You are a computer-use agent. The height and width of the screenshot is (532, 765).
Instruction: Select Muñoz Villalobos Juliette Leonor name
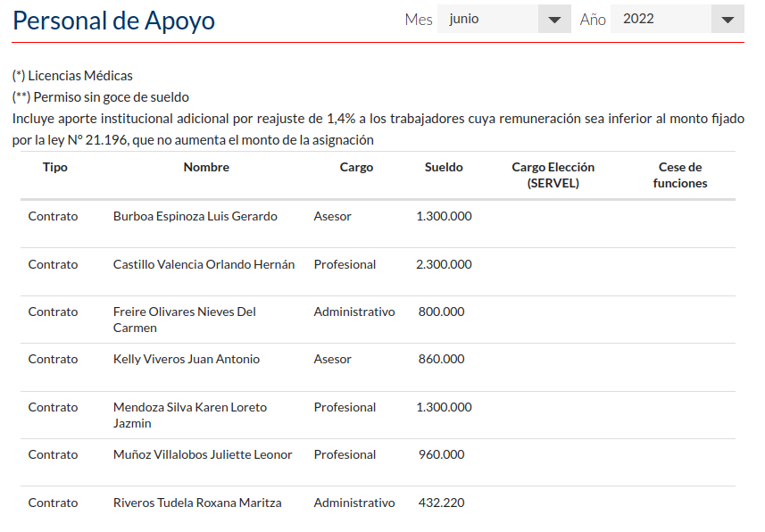tap(203, 454)
